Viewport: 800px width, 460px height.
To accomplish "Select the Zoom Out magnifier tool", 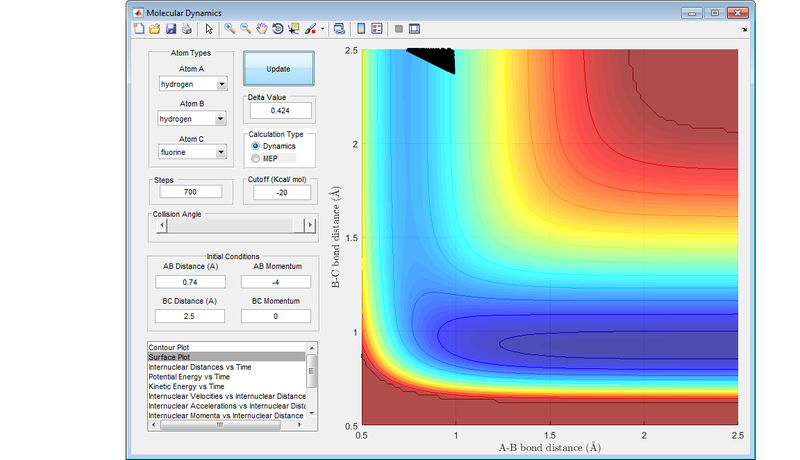I will point(245,29).
